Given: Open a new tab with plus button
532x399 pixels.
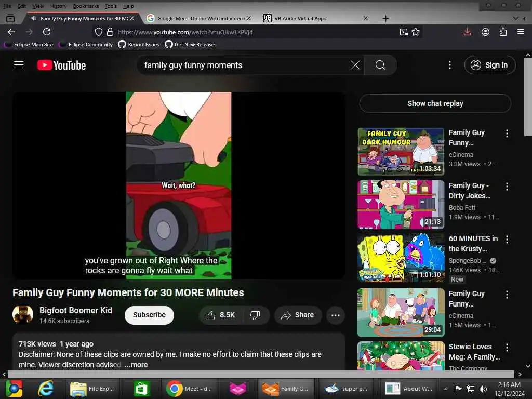Looking at the screenshot, I should [x=385, y=18].
